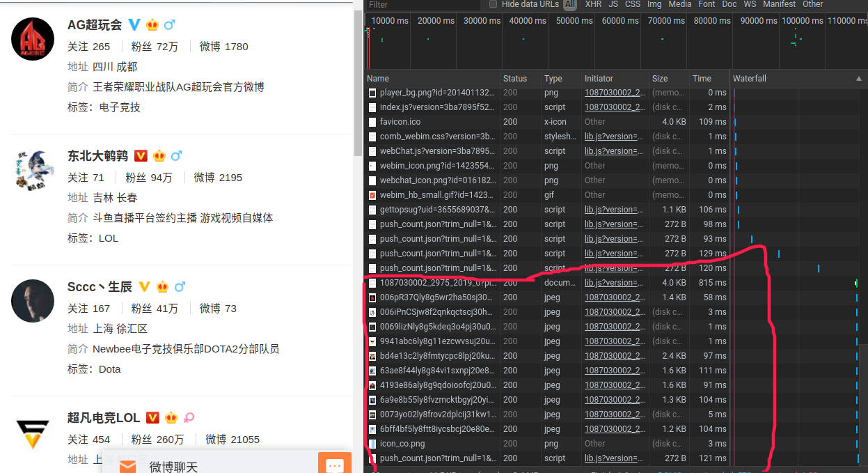868x473 pixels.
Task: Open AG超玩会 avatar image
Action: tap(33, 38)
